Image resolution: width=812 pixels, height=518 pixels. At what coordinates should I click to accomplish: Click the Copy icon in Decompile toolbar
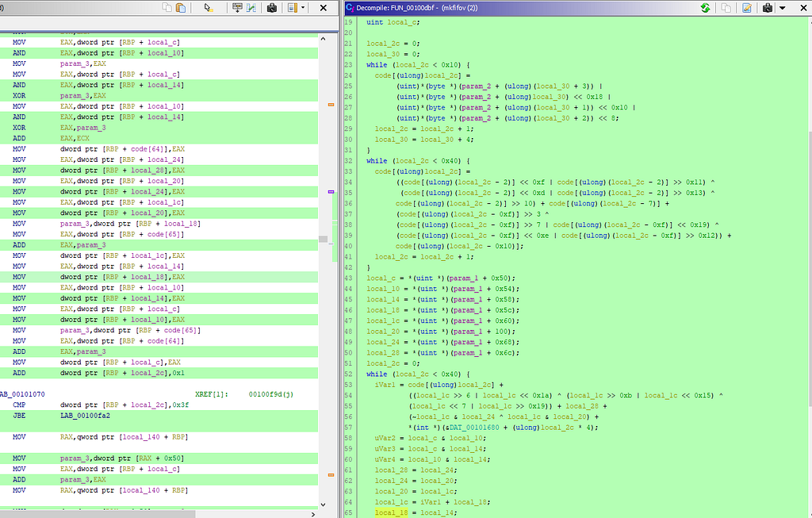click(x=726, y=8)
